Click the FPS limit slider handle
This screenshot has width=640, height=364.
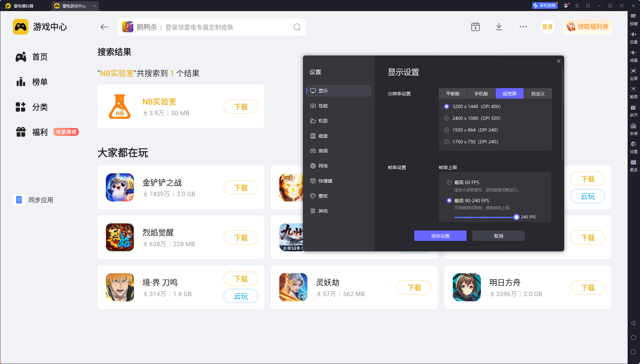pos(516,217)
